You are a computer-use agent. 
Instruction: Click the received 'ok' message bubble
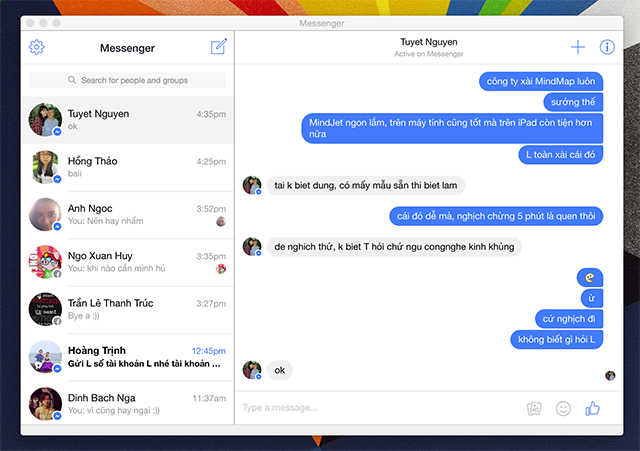tap(280, 370)
